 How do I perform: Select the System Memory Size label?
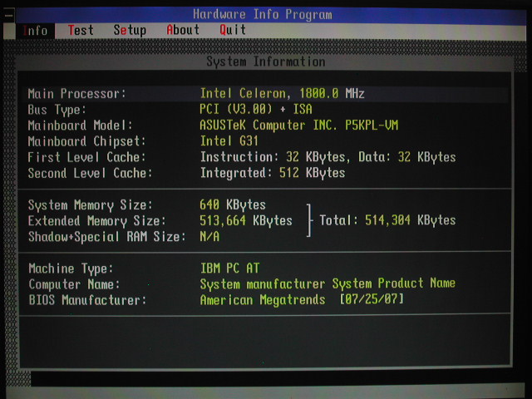[x=91, y=205]
